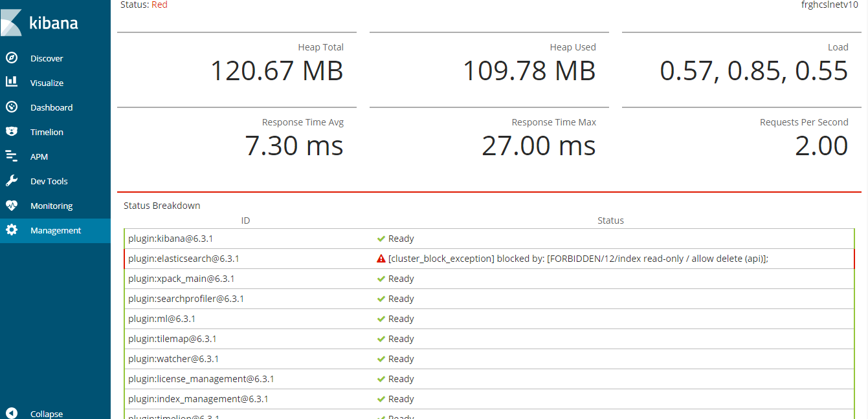
Task: Click the Visualize bar chart icon
Action: coord(11,82)
